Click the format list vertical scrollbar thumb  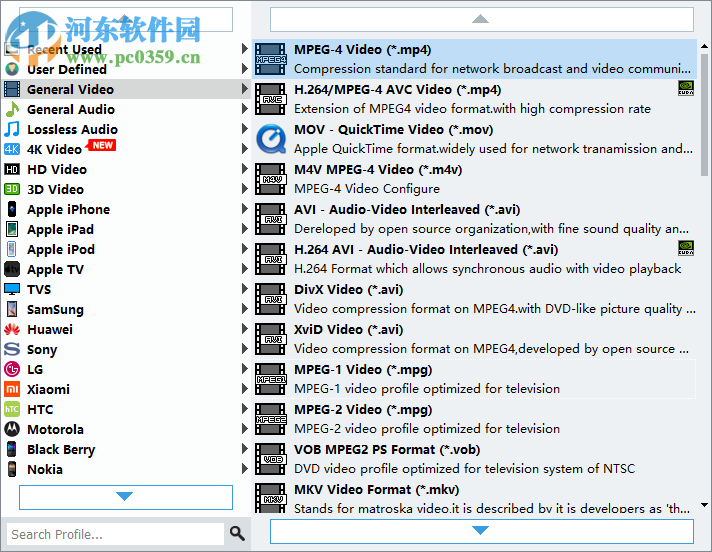pos(704,113)
